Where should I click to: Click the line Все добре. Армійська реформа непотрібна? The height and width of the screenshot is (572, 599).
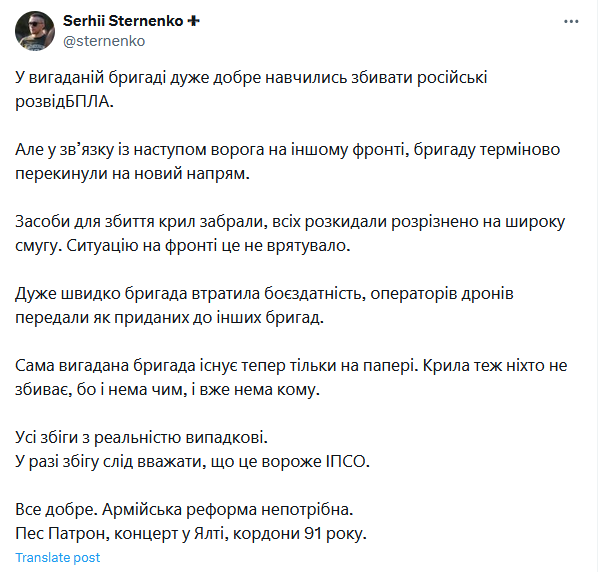tap(184, 509)
